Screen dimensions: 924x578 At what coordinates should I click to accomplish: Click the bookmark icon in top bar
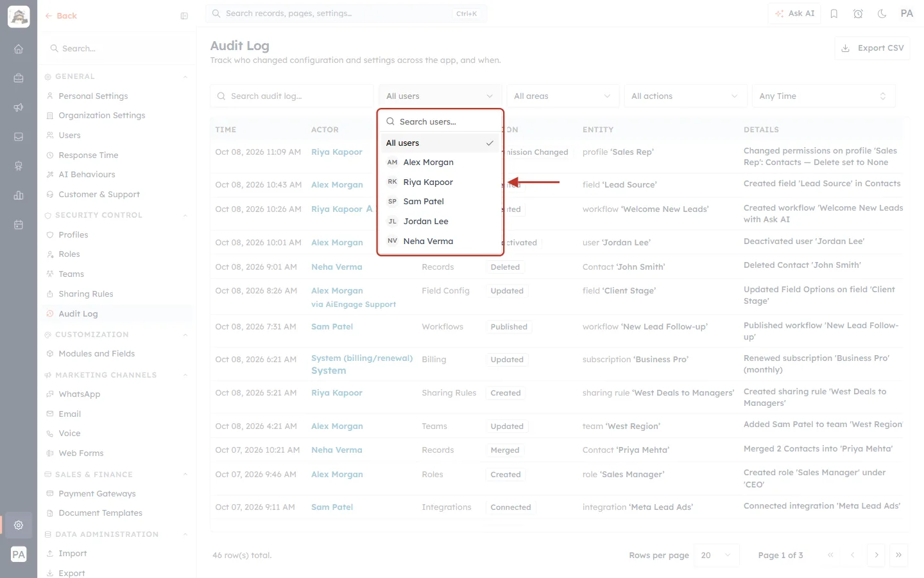click(x=834, y=13)
